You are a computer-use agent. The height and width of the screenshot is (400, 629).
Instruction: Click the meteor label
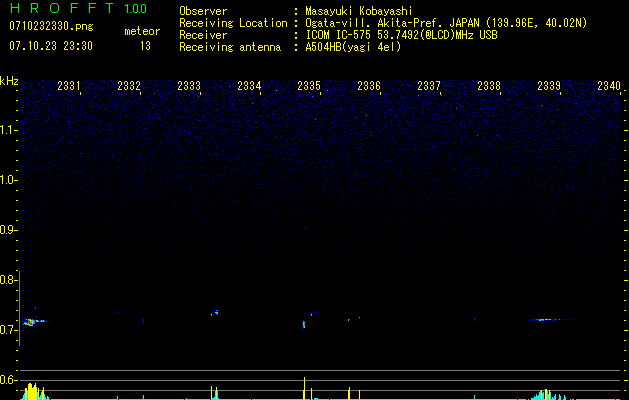click(x=142, y=31)
